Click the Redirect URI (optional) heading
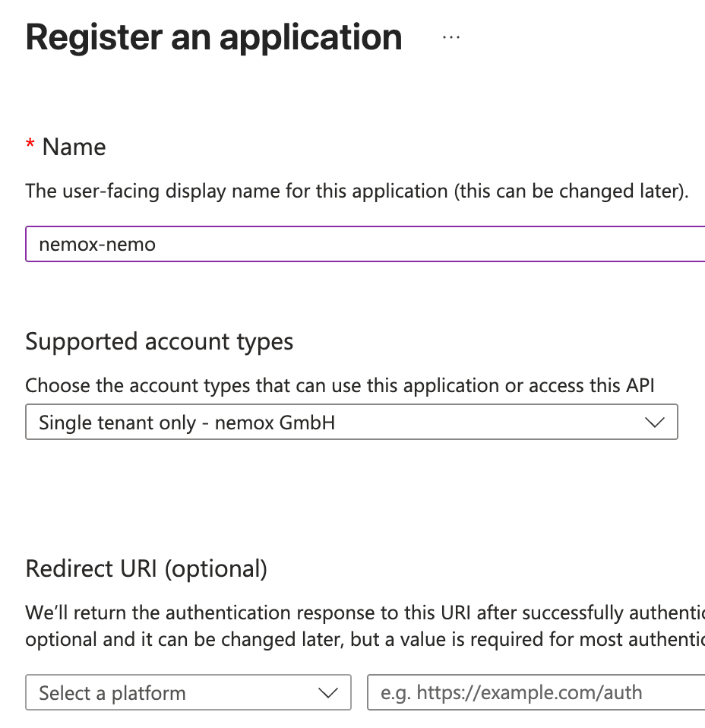The image size is (705, 728). [146, 568]
